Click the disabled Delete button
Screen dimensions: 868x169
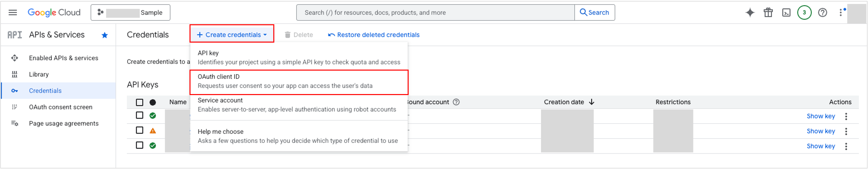(299, 35)
